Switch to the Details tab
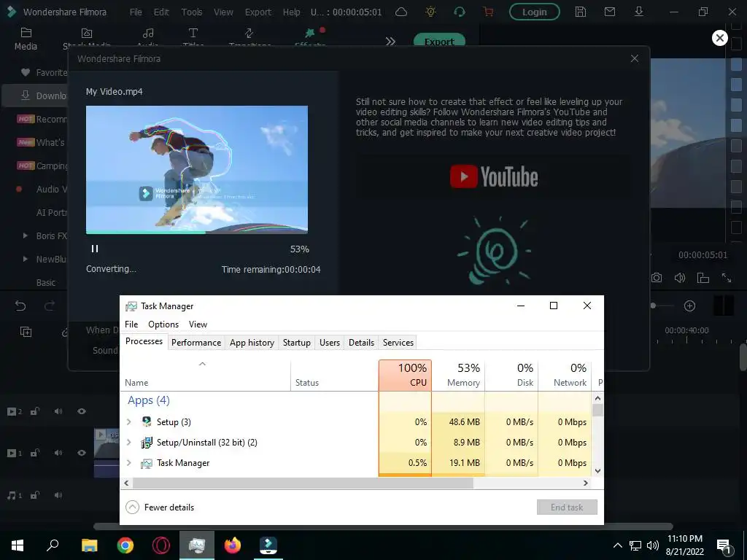This screenshot has height=560, width=747. point(362,343)
